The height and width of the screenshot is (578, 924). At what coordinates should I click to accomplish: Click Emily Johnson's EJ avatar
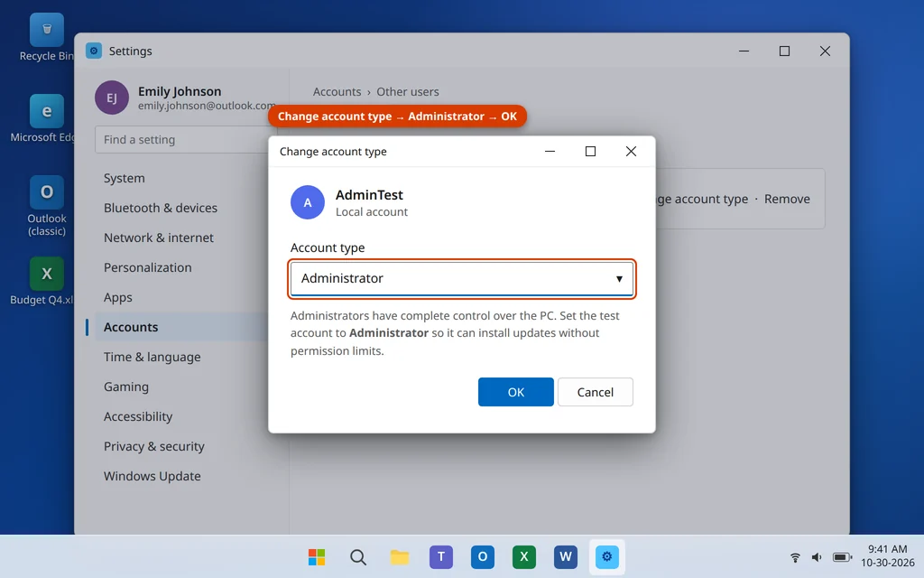[x=112, y=98]
